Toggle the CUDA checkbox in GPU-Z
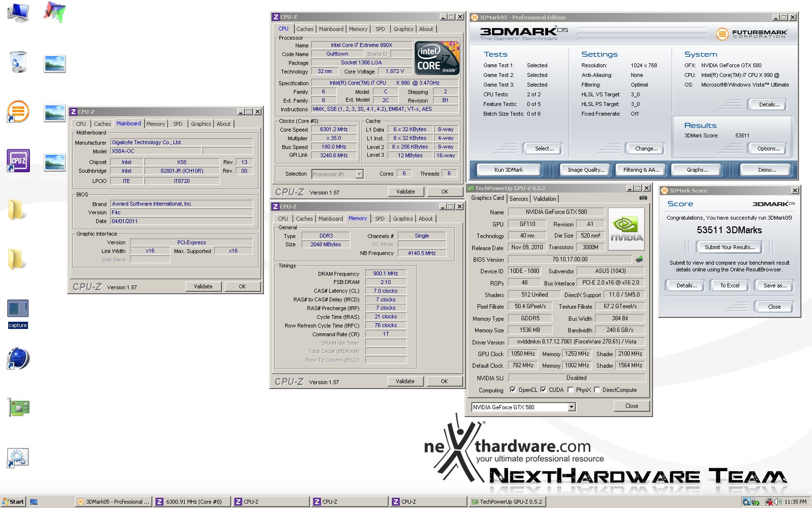812x508 pixels. pyautogui.click(x=543, y=390)
